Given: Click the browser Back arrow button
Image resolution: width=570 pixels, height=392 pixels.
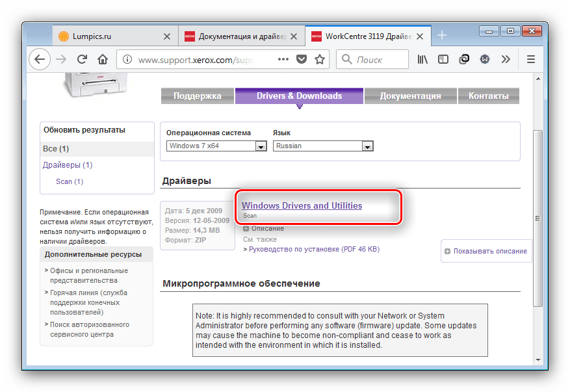Looking at the screenshot, I should point(40,60).
